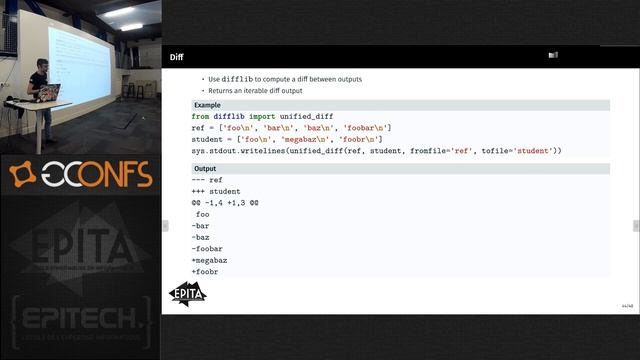Click the output line "+++ student"

[216, 191]
